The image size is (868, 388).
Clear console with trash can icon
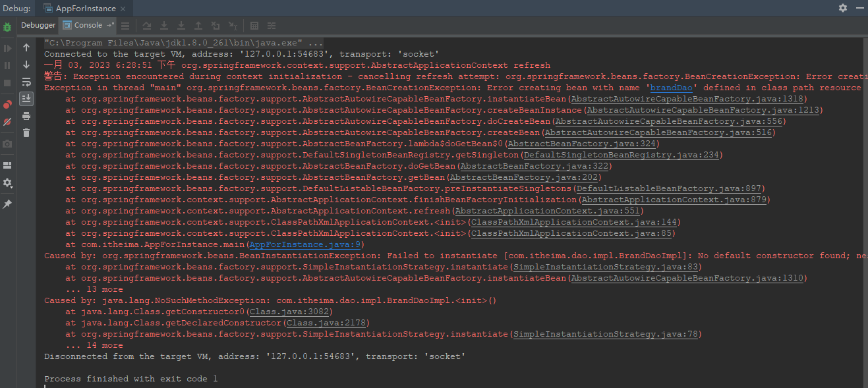pyautogui.click(x=26, y=133)
